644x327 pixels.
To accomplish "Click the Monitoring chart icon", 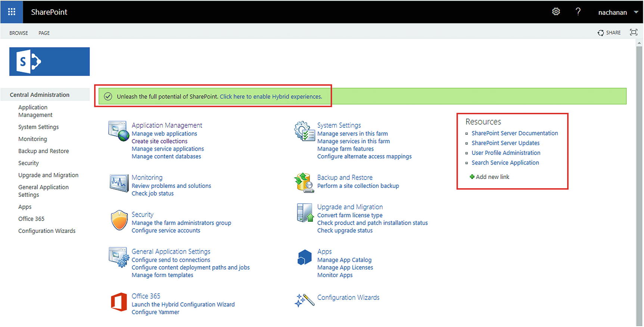I will pos(119,183).
